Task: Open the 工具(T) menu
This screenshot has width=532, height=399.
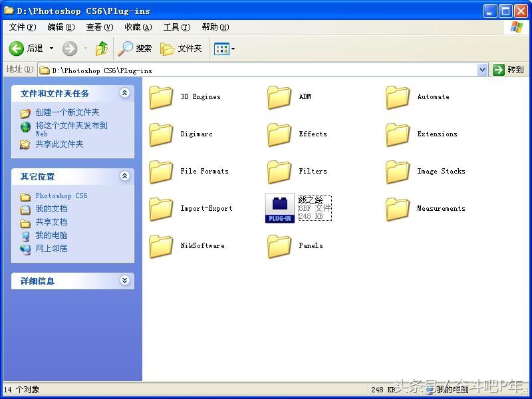Action: 176,27
